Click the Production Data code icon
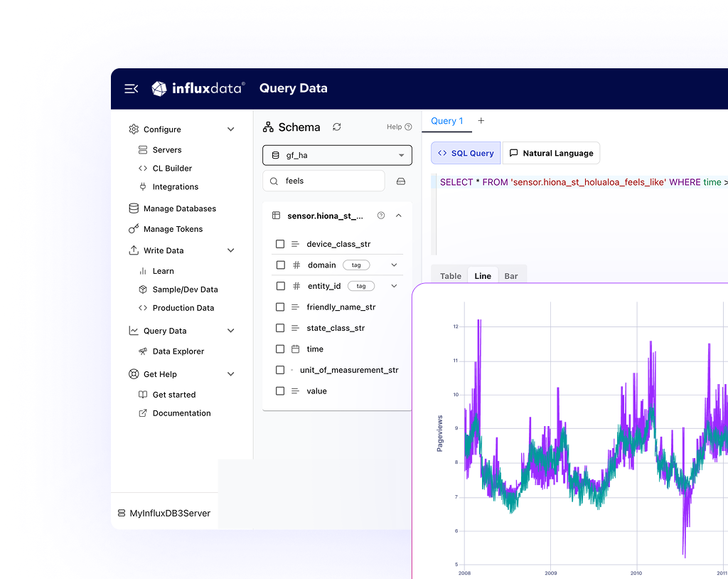Image resolution: width=728 pixels, height=579 pixels. pos(142,307)
